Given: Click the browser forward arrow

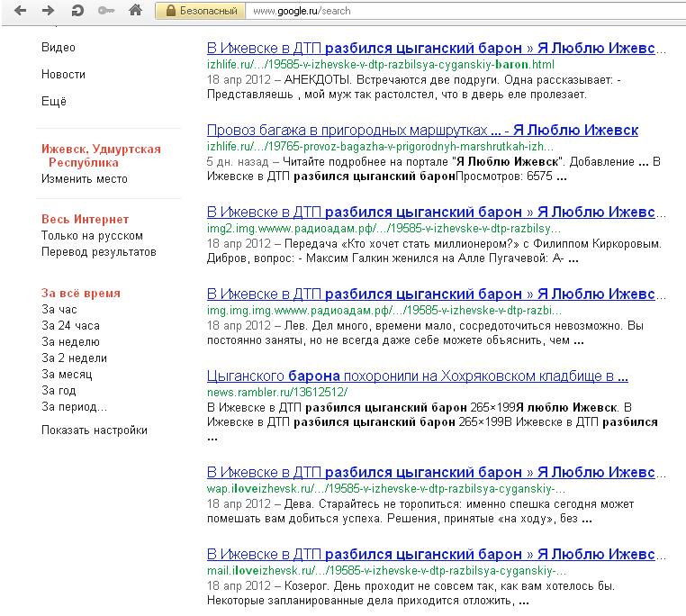Looking at the screenshot, I should tap(48, 11).
